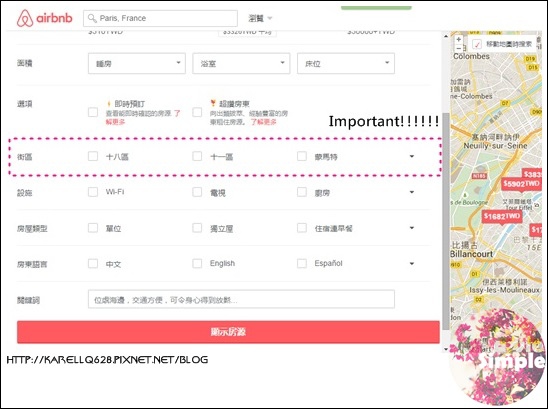Click the search magnifier icon

coord(92,18)
